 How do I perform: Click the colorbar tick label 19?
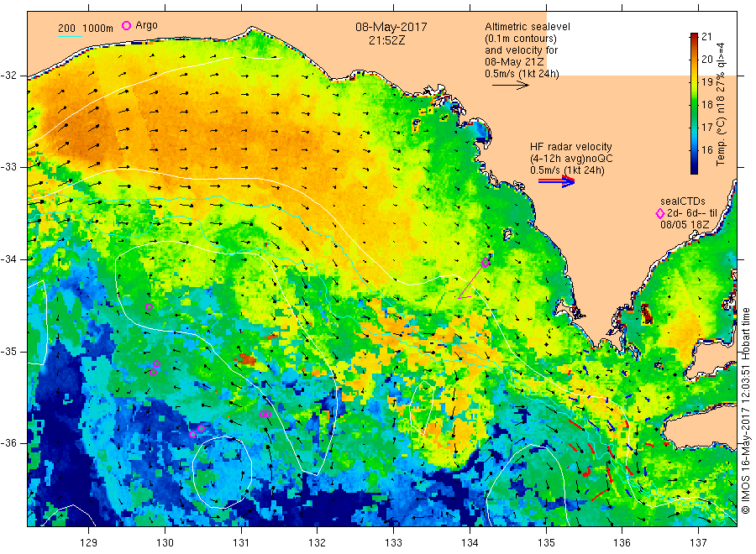(x=706, y=82)
